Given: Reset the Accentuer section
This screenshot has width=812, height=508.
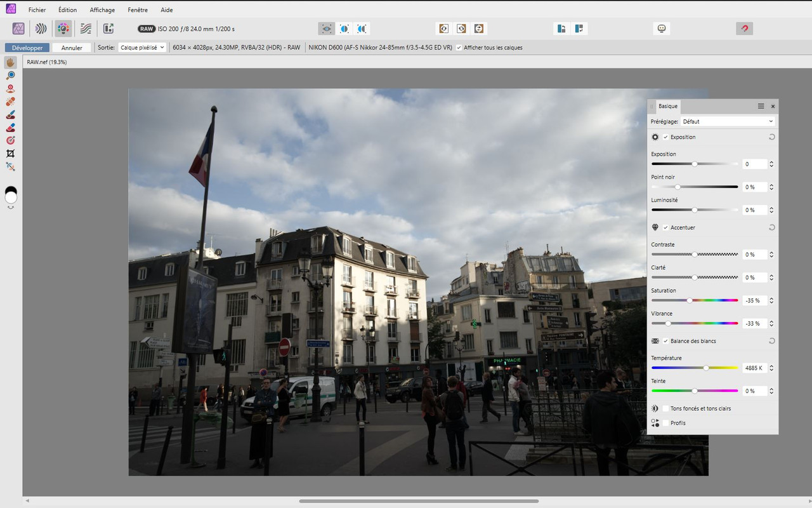Looking at the screenshot, I should click(771, 227).
